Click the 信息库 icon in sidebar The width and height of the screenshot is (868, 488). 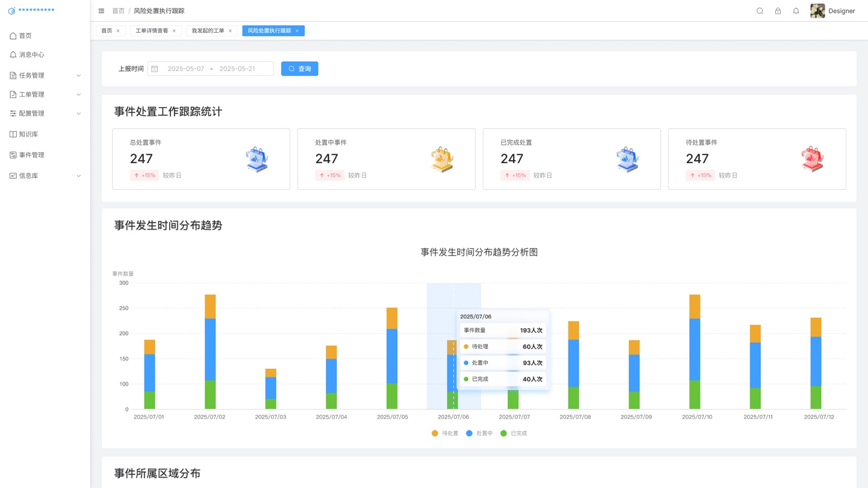[13, 176]
